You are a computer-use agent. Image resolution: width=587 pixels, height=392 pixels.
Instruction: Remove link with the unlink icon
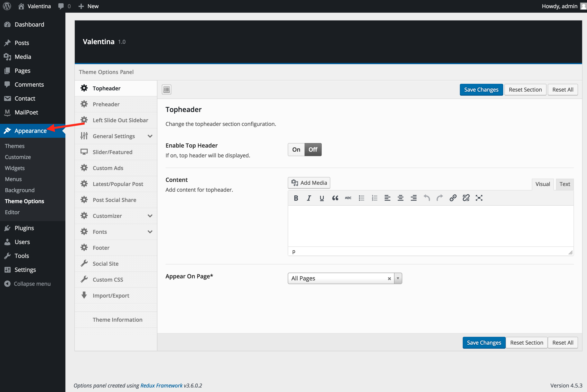coord(466,198)
